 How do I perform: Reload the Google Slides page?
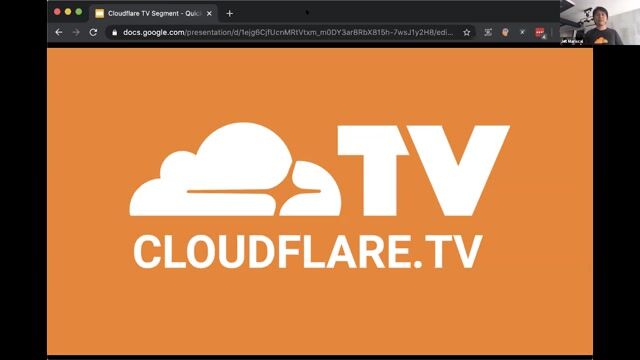[x=93, y=32]
